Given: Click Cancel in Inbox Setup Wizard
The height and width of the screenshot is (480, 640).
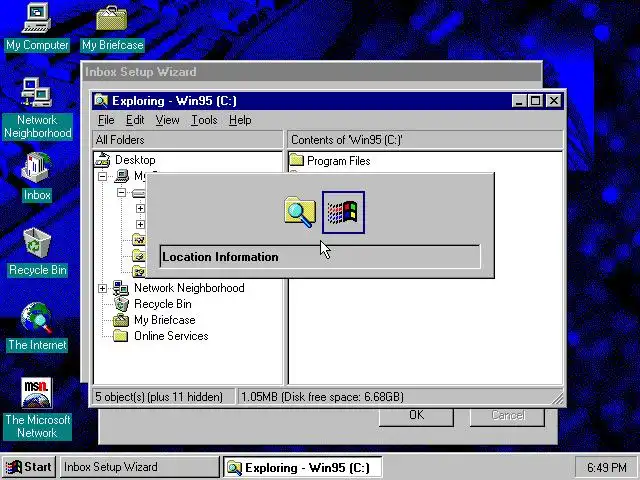Looking at the screenshot, I should click(x=507, y=416).
